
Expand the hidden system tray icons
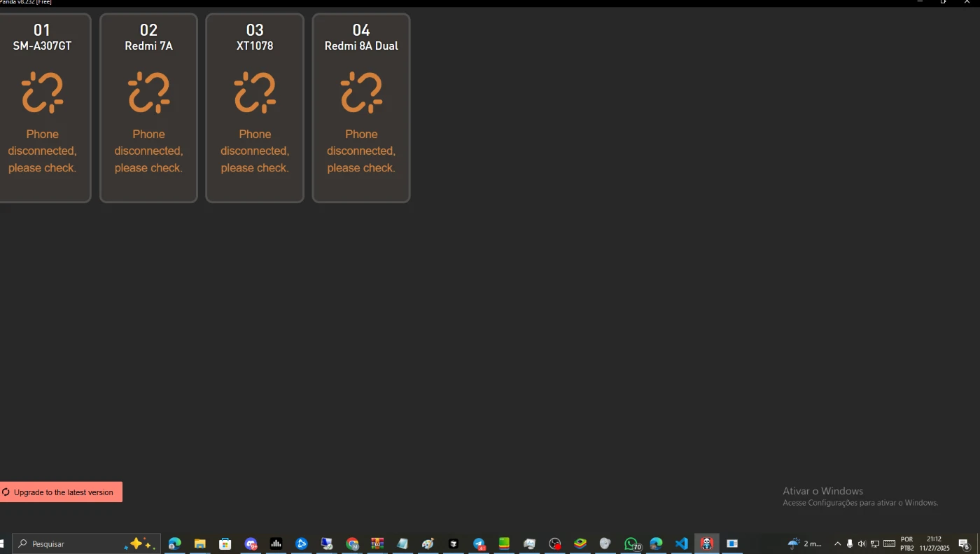837,543
